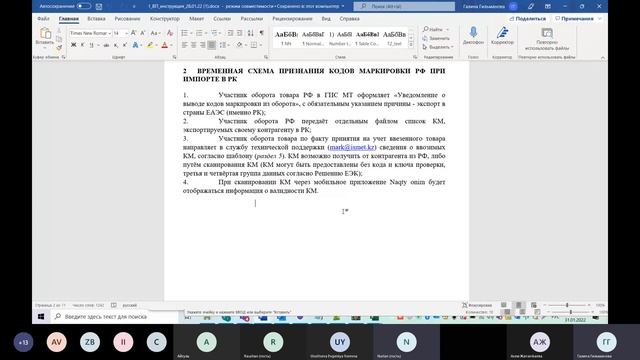Click the Search (Поиск) field in the title bar
The width and height of the screenshot is (640, 360).
tap(404, 7)
